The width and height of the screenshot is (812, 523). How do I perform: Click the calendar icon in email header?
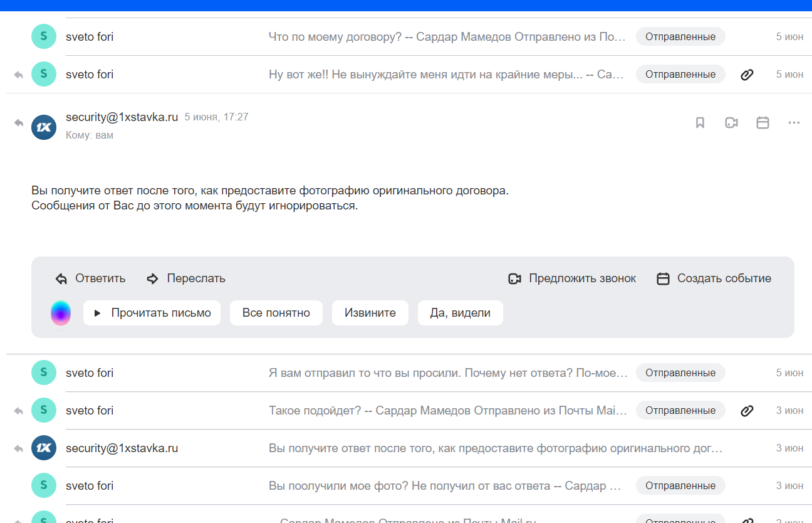763,123
